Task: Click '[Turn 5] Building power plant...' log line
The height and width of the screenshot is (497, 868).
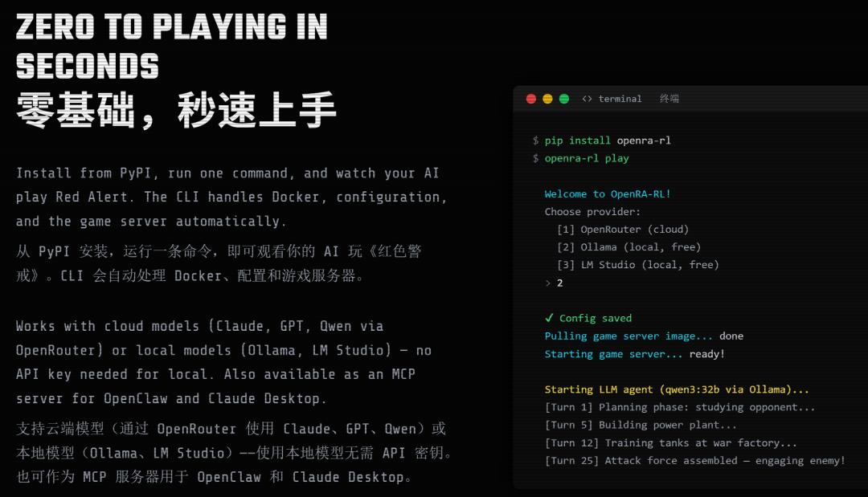Action: coord(641,425)
